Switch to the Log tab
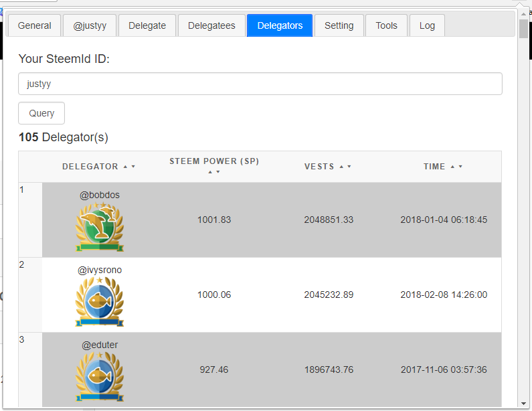 (x=427, y=25)
